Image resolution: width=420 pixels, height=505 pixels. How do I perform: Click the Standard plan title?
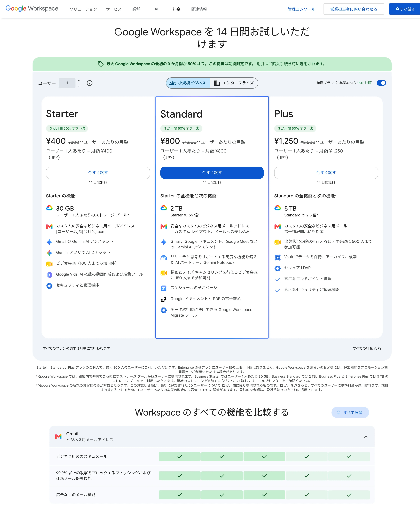181,114
